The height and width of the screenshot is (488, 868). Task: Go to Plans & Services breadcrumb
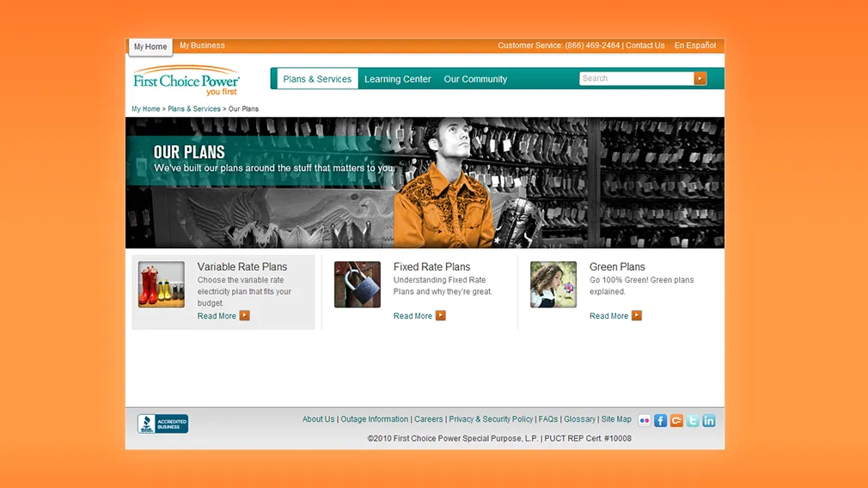pyautogui.click(x=193, y=109)
